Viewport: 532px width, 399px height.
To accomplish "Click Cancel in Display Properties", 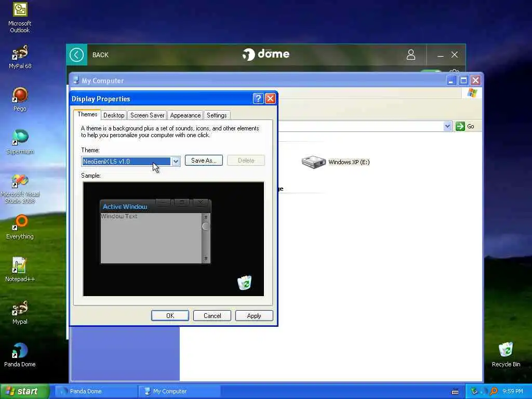I will pos(212,315).
